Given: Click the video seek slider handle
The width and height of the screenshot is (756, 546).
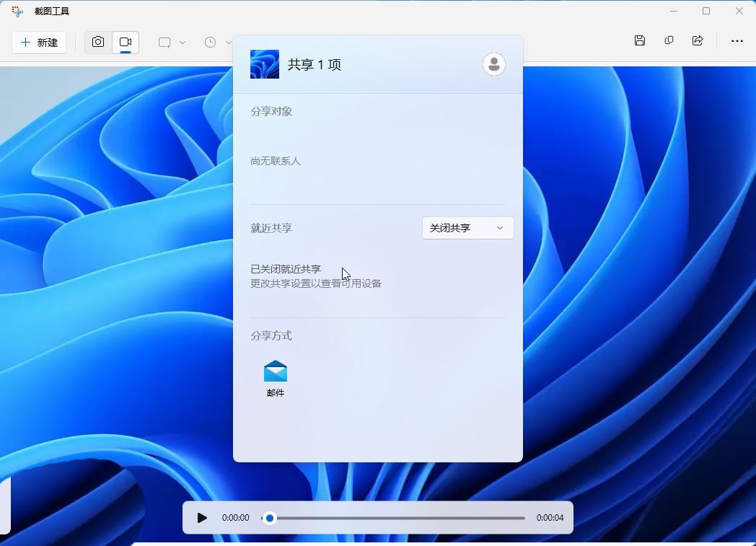Looking at the screenshot, I should (x=270, y=518).
